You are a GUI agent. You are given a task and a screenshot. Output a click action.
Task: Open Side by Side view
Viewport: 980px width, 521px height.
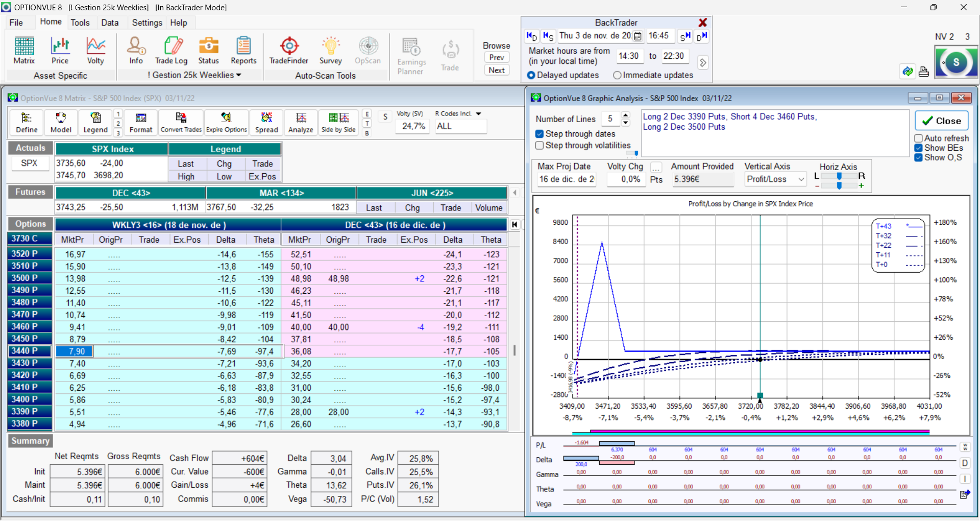point(338,123)
